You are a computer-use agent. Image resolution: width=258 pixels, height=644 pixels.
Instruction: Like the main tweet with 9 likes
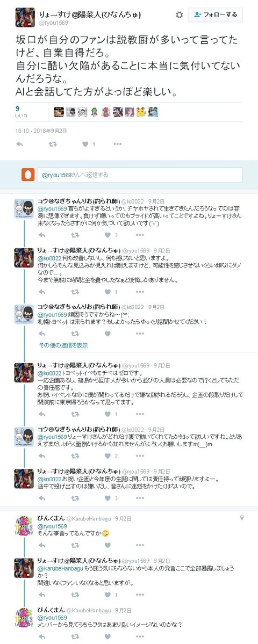tap(88, 144)
